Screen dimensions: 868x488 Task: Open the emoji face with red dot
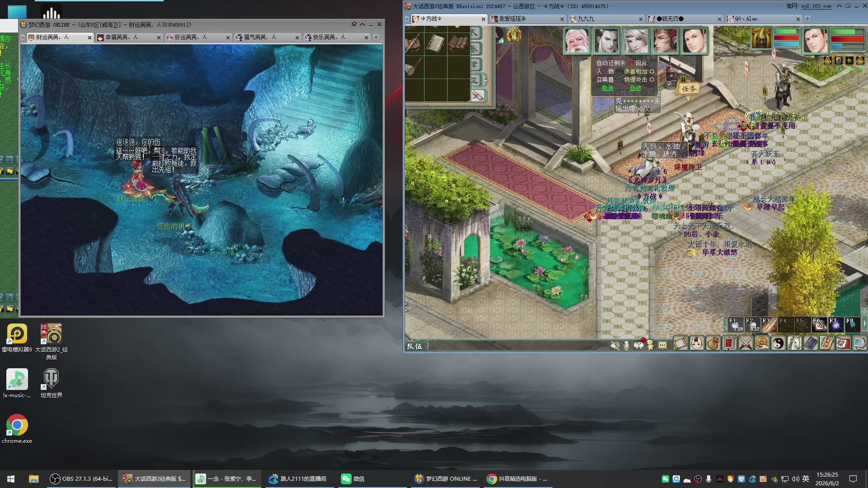pos(639,345)
